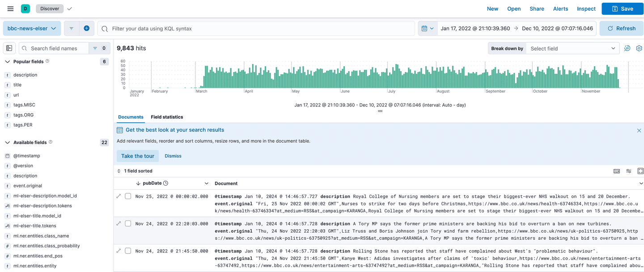Open the hamburger navigation menu
644x272 pixels.
click(x=10, y=8)
